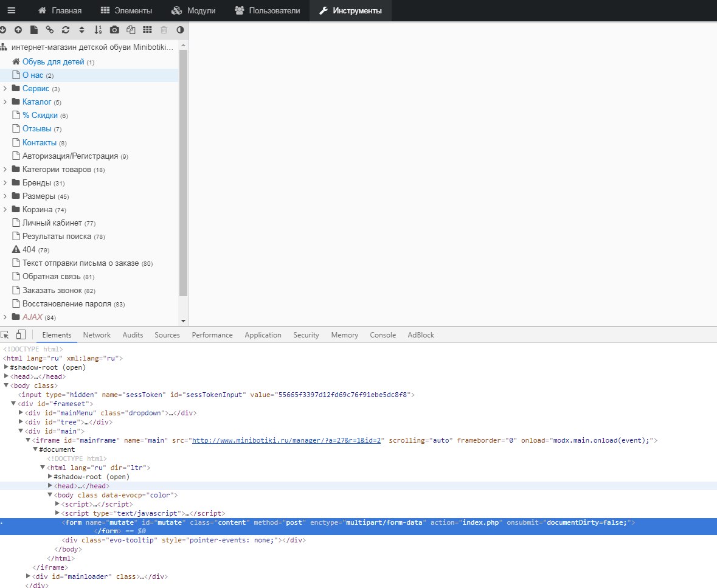The height and width of the screenshot is (588, 717).
Task: Click page icon beside О нас
Action: 16,75
